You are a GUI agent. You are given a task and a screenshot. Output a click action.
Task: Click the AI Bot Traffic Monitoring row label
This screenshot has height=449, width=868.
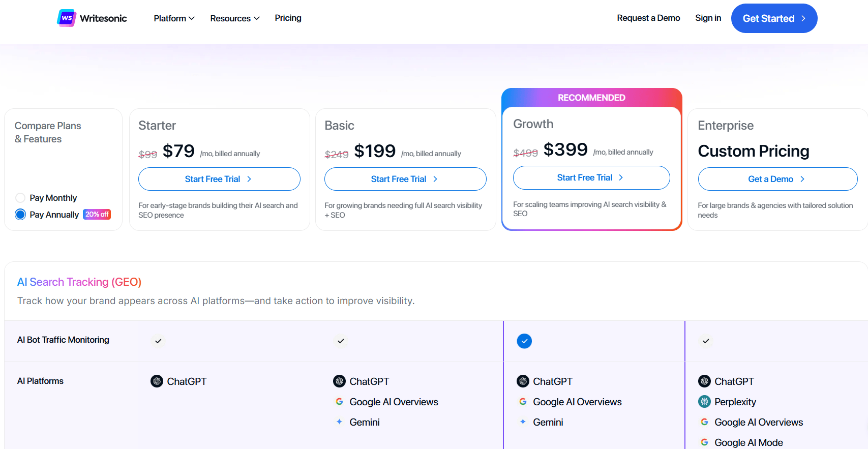(63, 340)
